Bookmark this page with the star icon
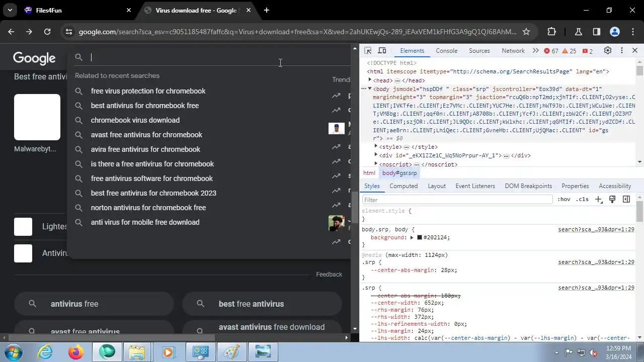Image resolution: width=644 pixels, height=362 pixels. coord(526,32)
